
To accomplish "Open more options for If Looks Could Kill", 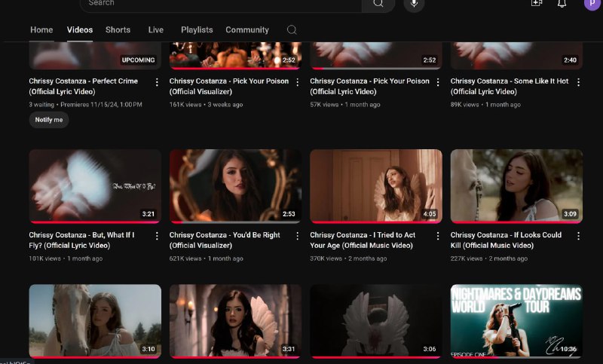I will click(578, 236).
